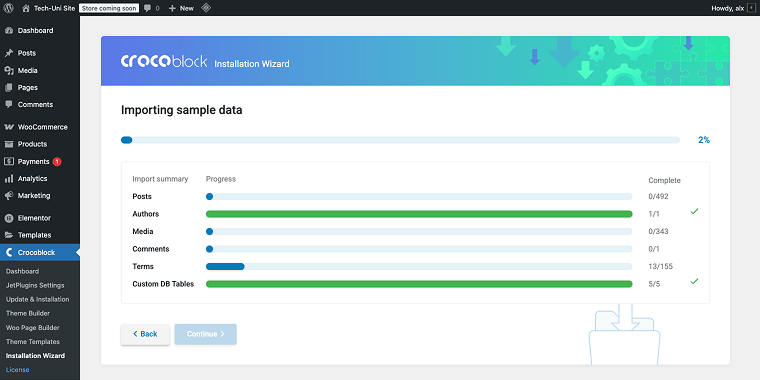760x380 pixels.
Task: Select Installation Wizard submenu item
Action: (x=35, y=356)
